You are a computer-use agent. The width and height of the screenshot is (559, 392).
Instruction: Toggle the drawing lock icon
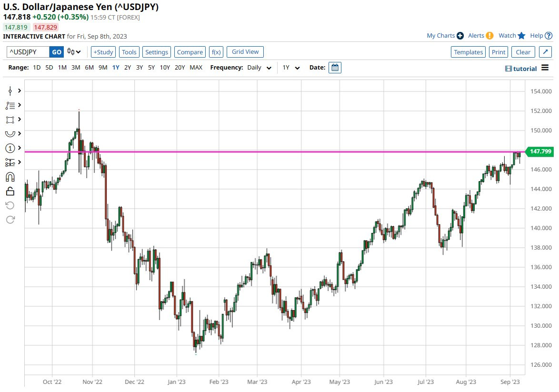click(10, 191)
